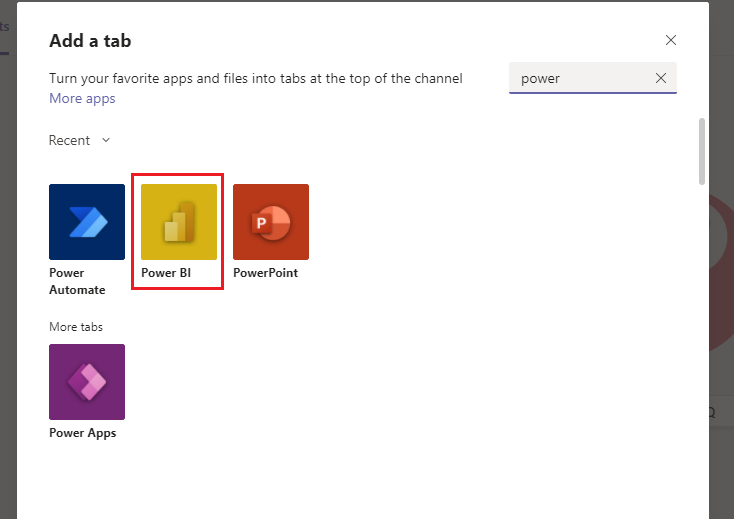This screenshot has height=519, width=734.
Task: Click the PowerPoint name label
Action: tap(265, 273)
